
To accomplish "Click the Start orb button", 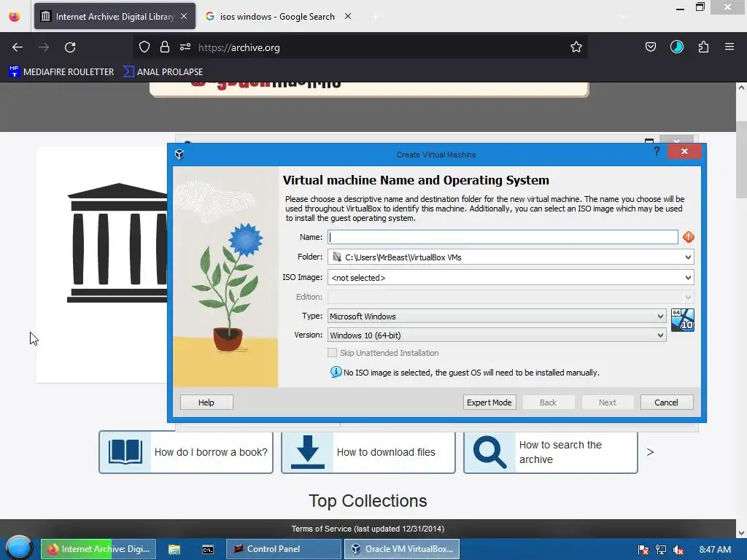I will [x=19, y=548].
